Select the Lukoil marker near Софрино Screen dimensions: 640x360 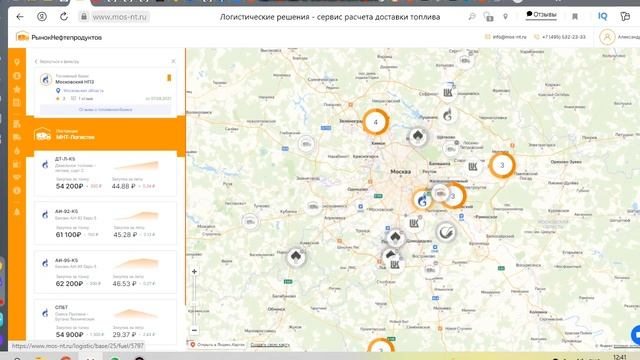(448, 93)
